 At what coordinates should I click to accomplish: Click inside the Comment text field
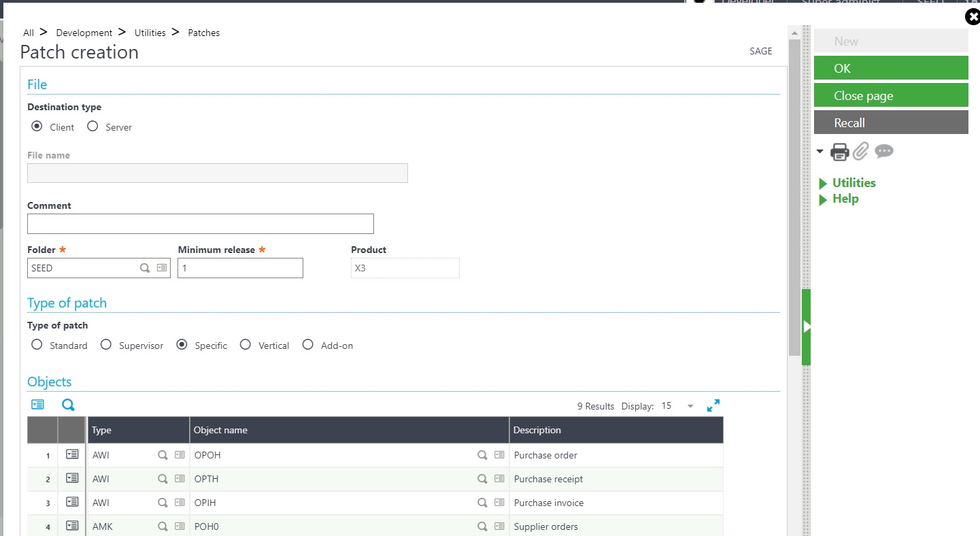[x=200, y=223]
